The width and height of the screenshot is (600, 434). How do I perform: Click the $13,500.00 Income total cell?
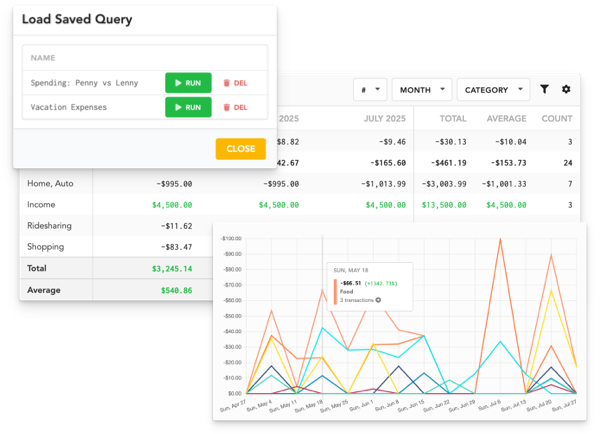[x=444, y=205]
